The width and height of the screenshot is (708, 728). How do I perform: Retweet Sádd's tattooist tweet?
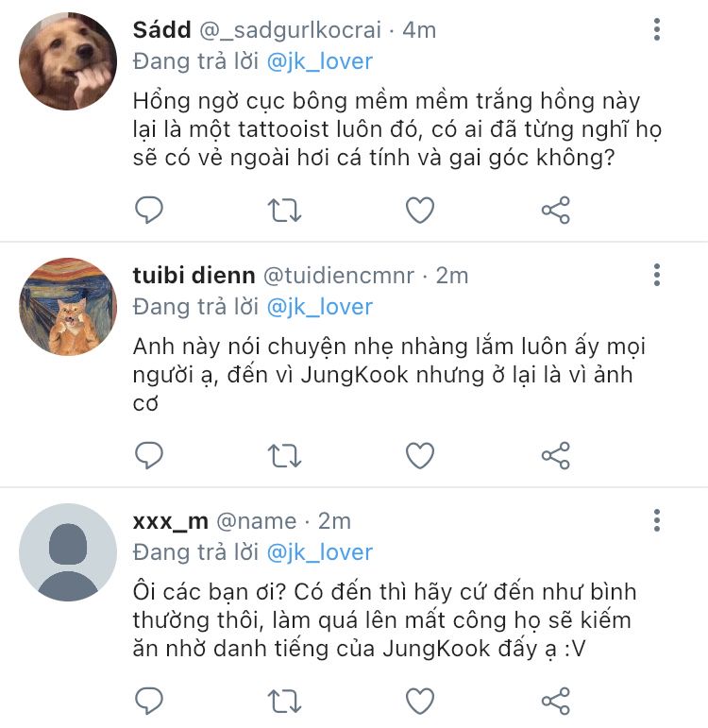point(284,210)
